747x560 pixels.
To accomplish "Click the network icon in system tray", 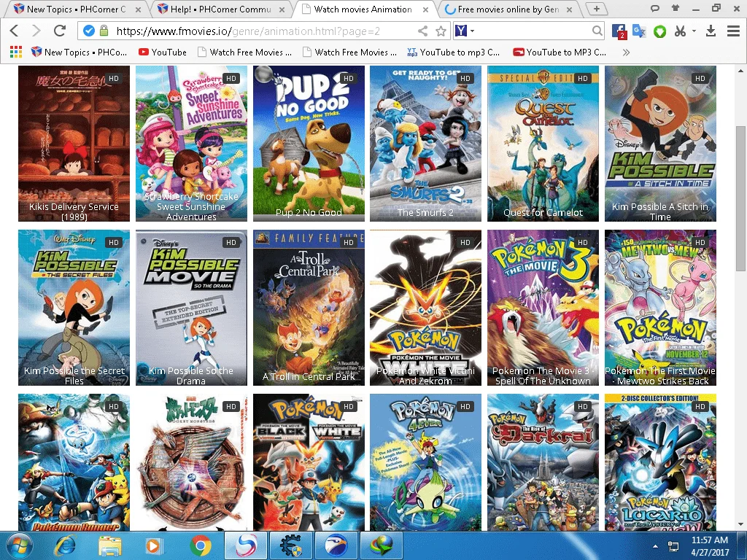I will click(673, 546).
